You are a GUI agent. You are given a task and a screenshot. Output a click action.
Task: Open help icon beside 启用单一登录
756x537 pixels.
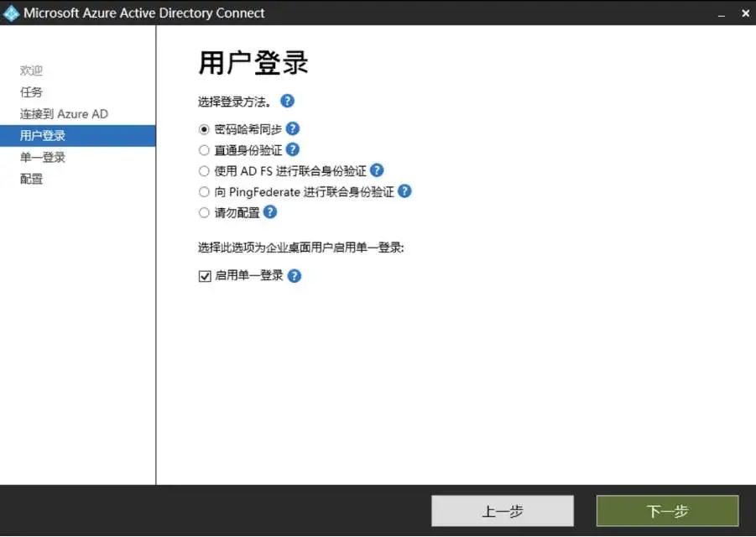[x=295, y=276]
